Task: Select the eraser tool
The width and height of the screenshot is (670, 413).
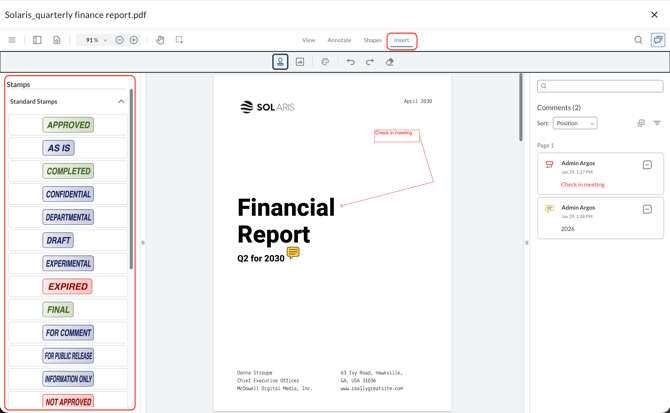Action: coord(390,62)
